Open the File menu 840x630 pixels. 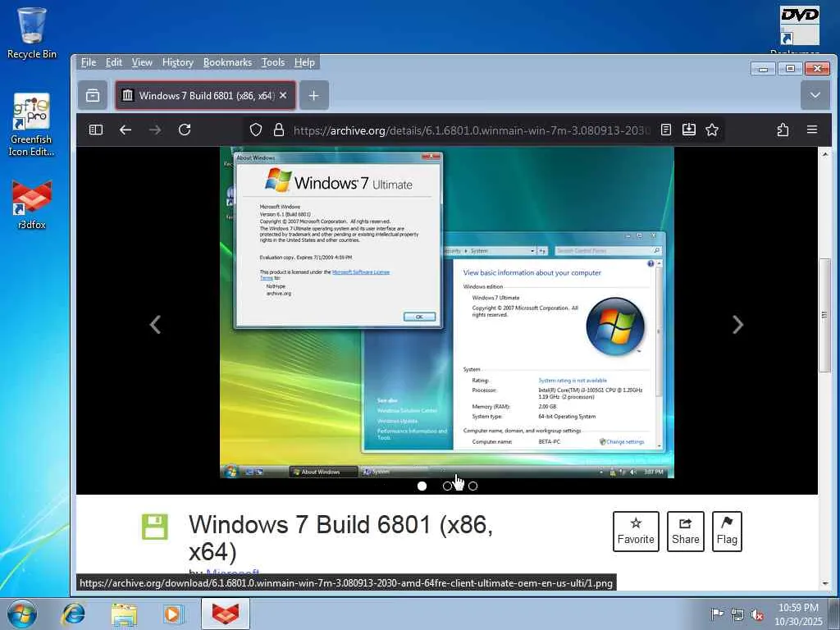click(x=89, y=62)
